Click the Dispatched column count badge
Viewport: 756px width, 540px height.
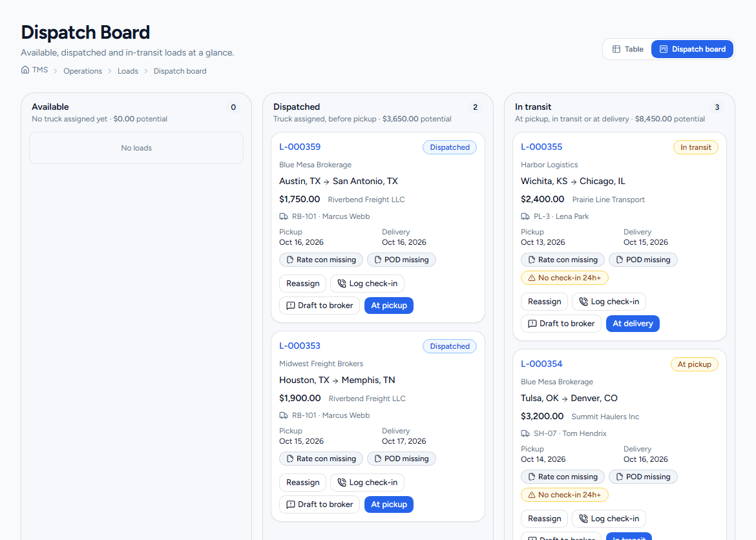[476, 107]
